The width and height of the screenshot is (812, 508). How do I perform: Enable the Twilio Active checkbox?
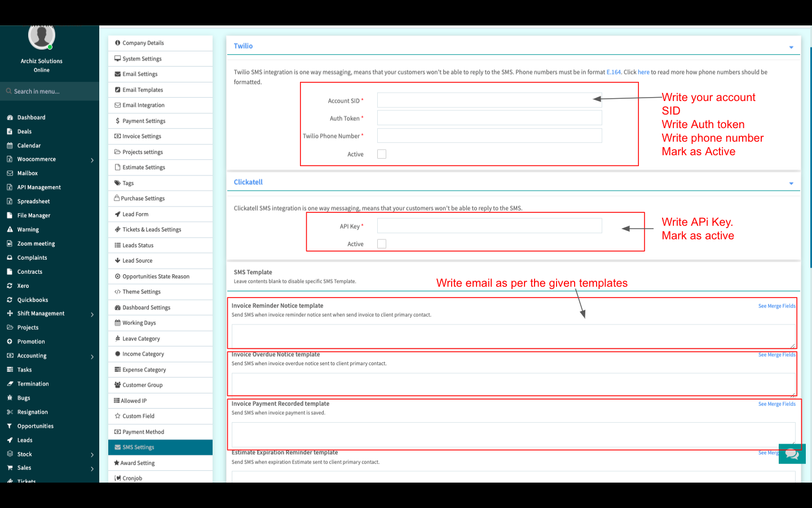click(382, 154)
